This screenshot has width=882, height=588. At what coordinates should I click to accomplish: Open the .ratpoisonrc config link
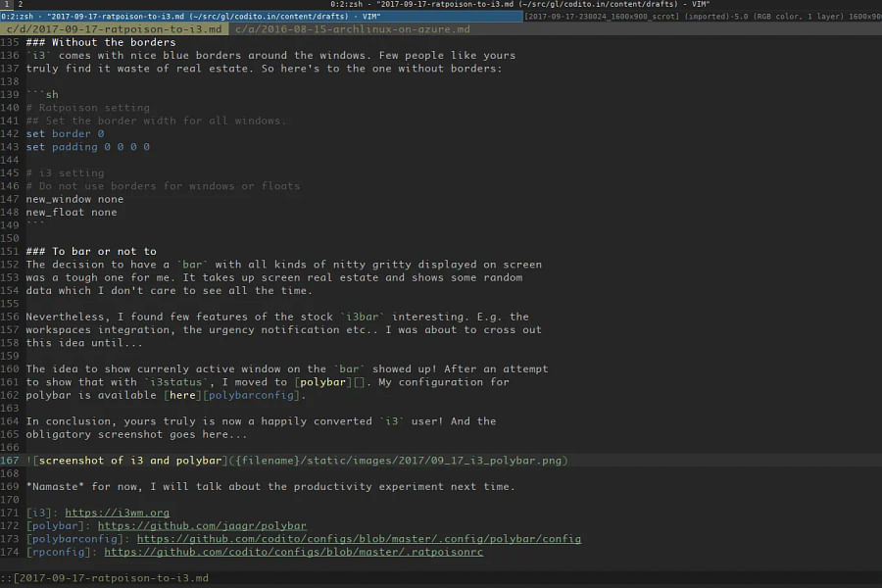(x=293, y=552)
